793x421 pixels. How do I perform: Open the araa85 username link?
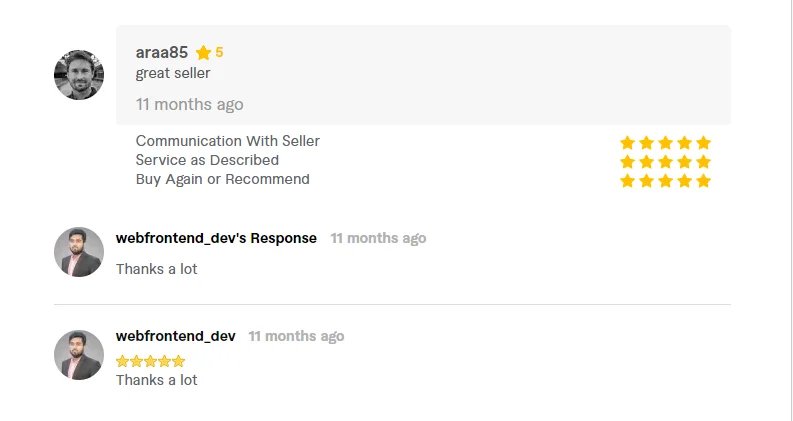(x=161, y=52)
